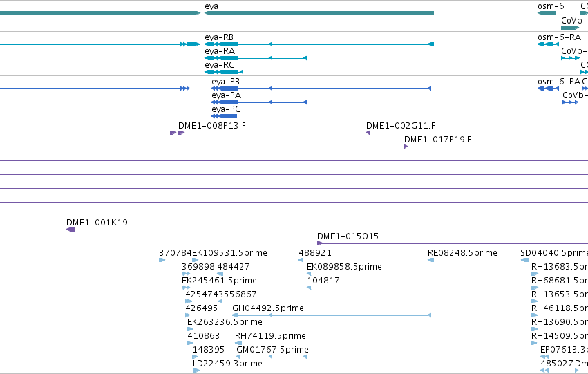Select the RH13690.5prime EST label

pyautogui.click(x=560, y=322)
